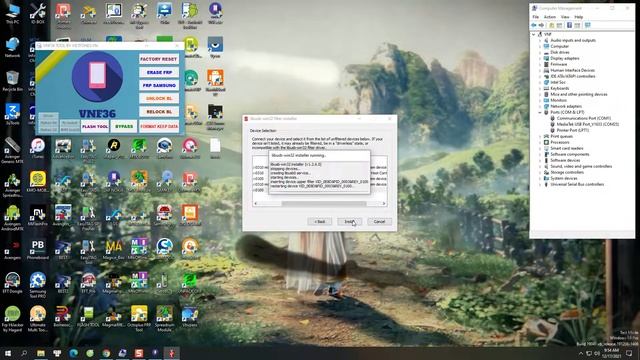
Task: Select the Monitors tree entry
Action: (x=558, y=100)
